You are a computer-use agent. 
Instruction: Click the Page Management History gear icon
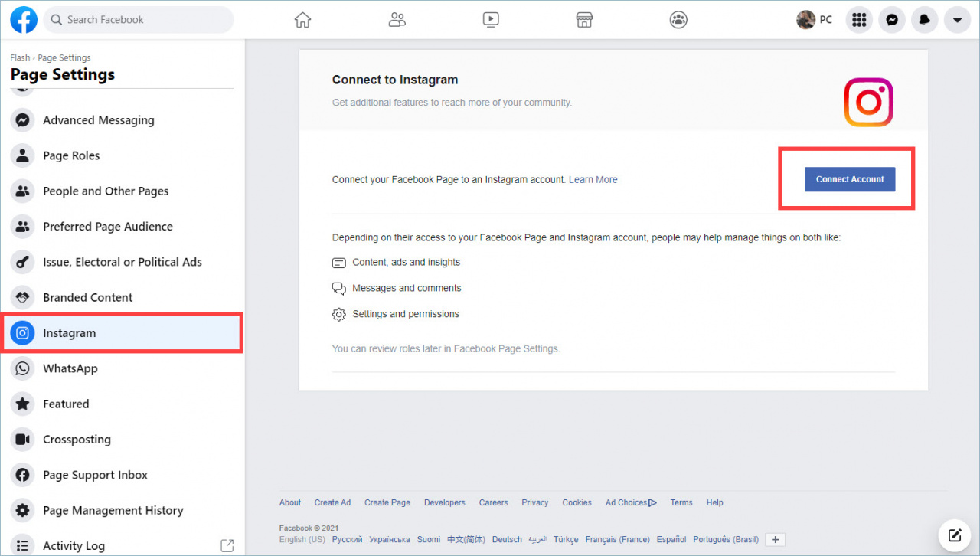point(23,510)
